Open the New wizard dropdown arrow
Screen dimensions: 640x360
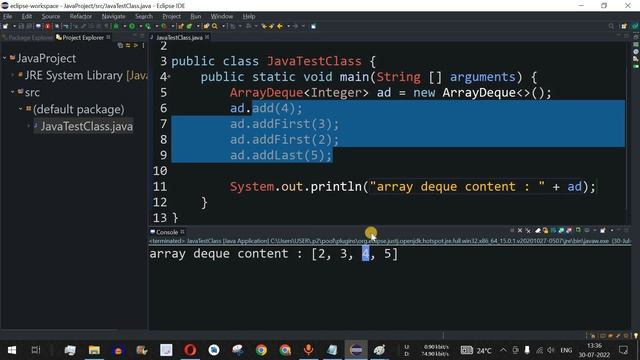14,26
